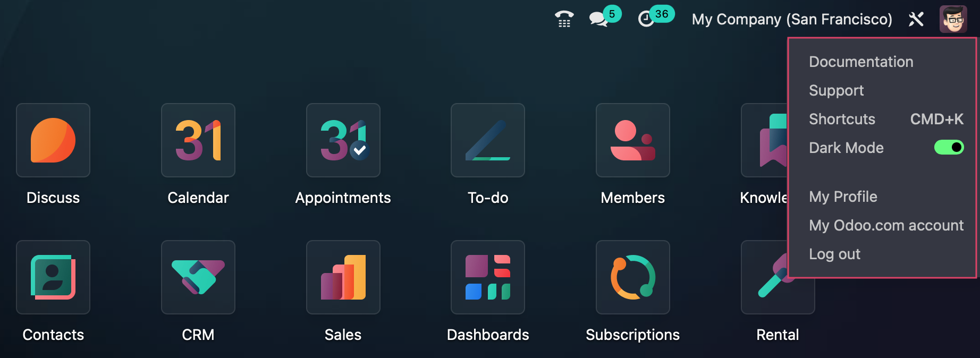Click the Calendar label text
The height and width of the screenshot is (358, 980).
point(198,198)
